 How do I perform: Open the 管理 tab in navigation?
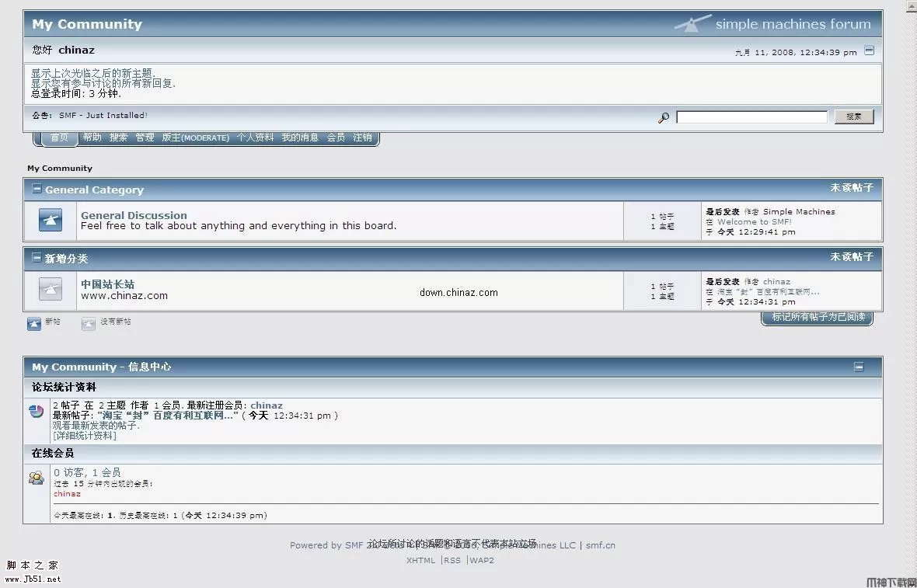click(x=144, y=137)
